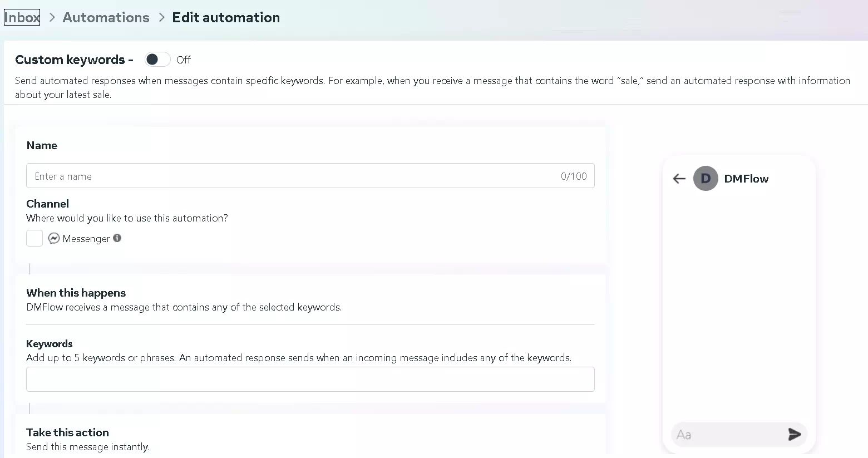
Task: Click the back arrow in the chat preview
Action: (x=679, y=179)
